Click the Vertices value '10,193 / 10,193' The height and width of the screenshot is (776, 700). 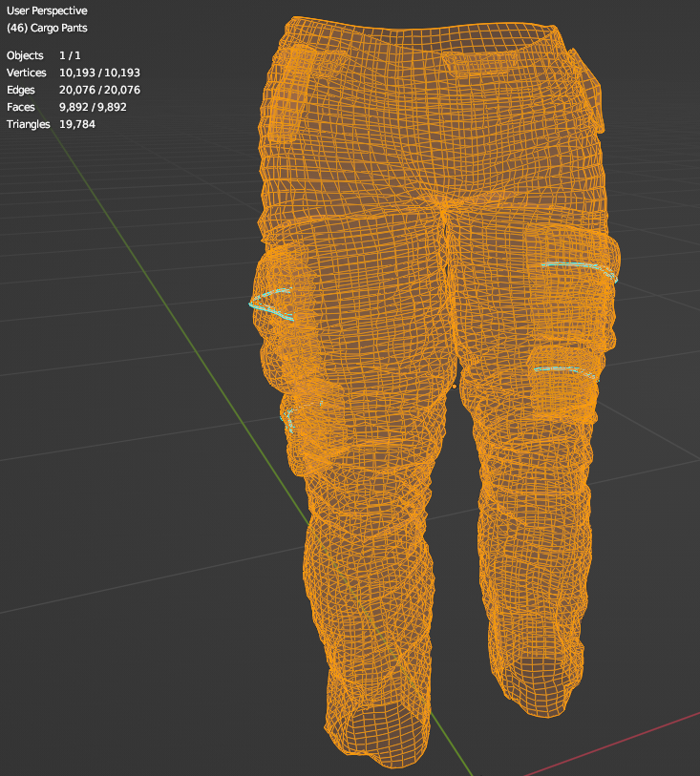click(99, 73)
